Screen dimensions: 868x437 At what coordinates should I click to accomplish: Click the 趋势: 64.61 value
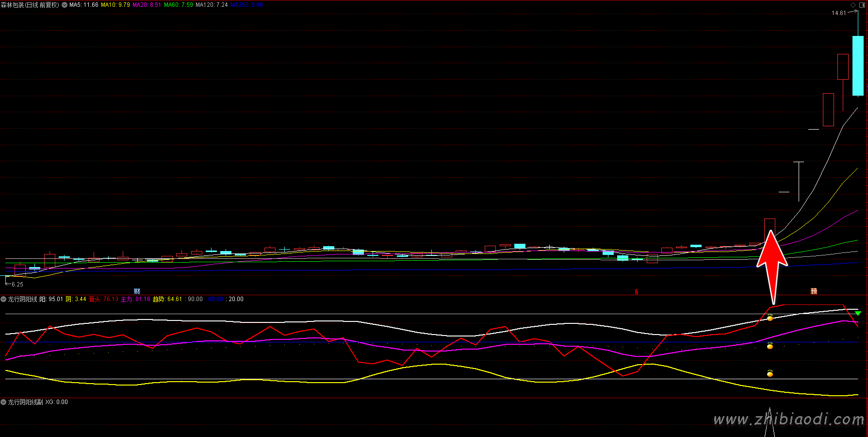(x=168, y=299)
